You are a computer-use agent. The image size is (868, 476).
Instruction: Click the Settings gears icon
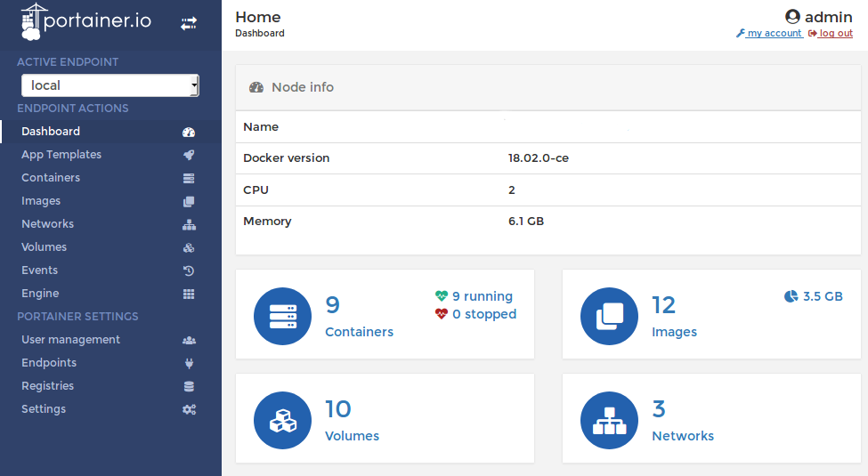coord(189,409)
